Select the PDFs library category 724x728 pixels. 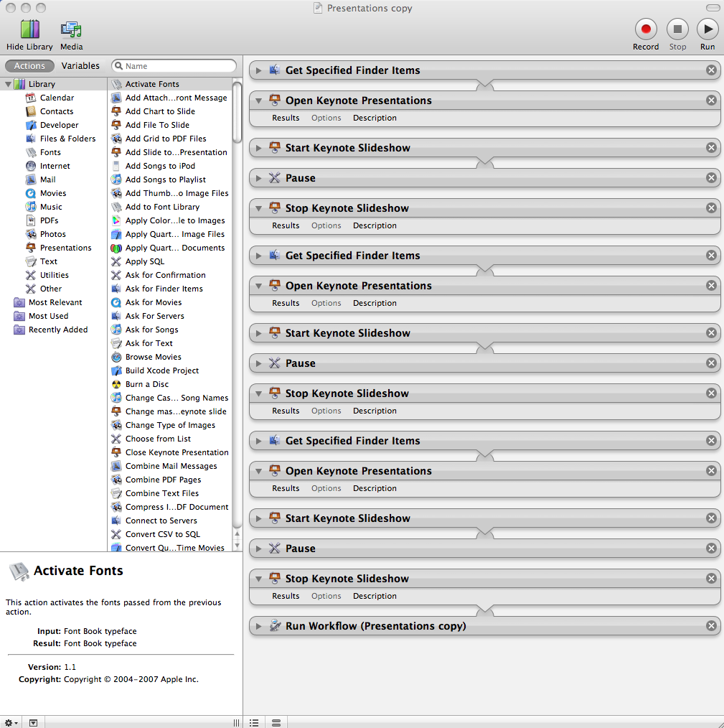[49, 220]
